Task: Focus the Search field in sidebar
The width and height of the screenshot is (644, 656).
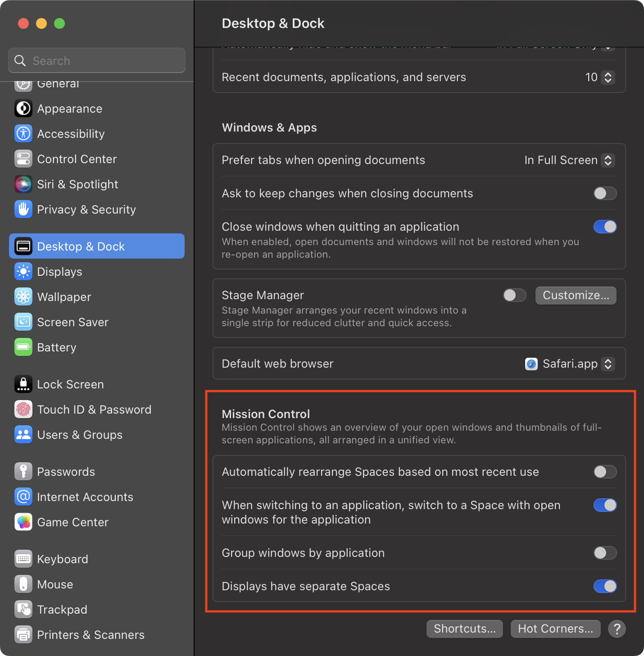Action: coord(97,61)
